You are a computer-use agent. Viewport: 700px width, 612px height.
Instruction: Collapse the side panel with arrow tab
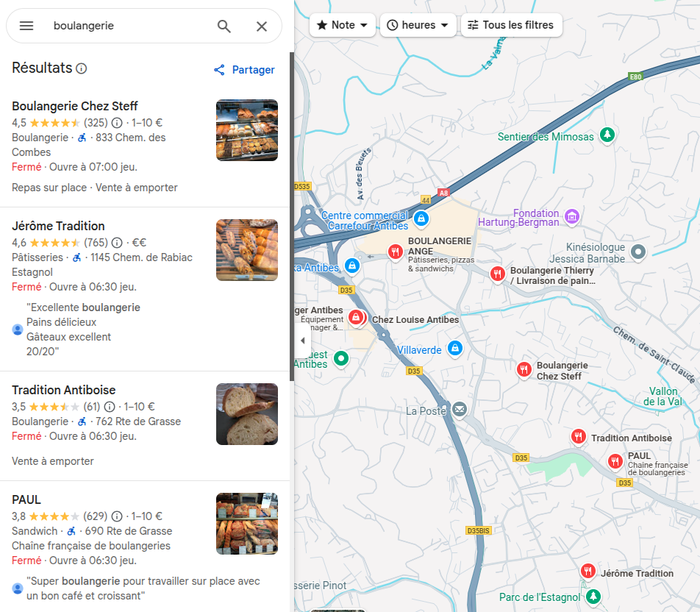[301, 341]
